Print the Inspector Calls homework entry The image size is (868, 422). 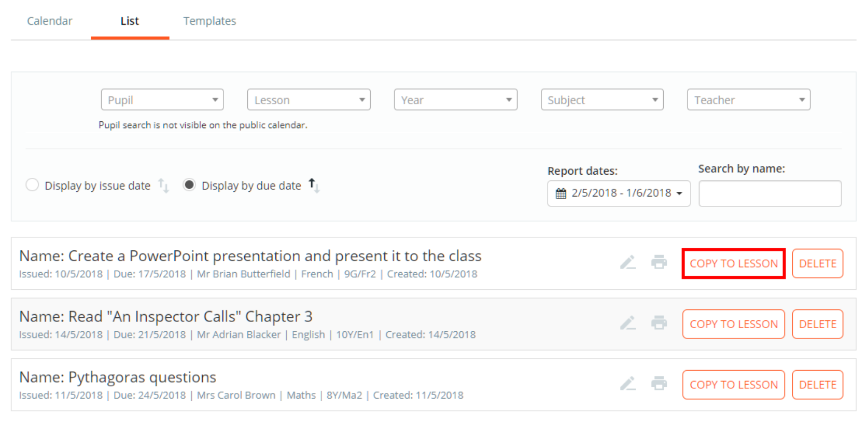pyautogui.click(x=660, y=322)
